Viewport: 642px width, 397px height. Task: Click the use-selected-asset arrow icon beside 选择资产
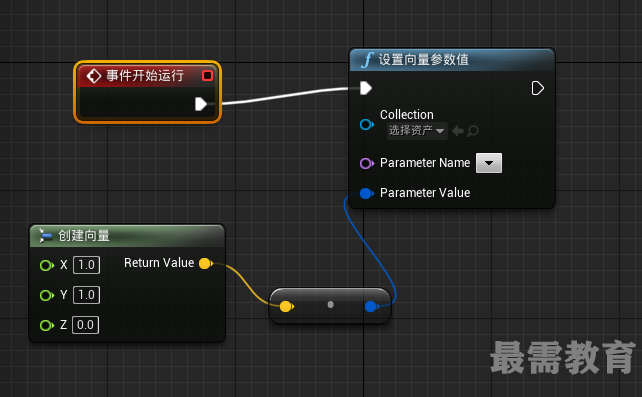coord(458,131)
